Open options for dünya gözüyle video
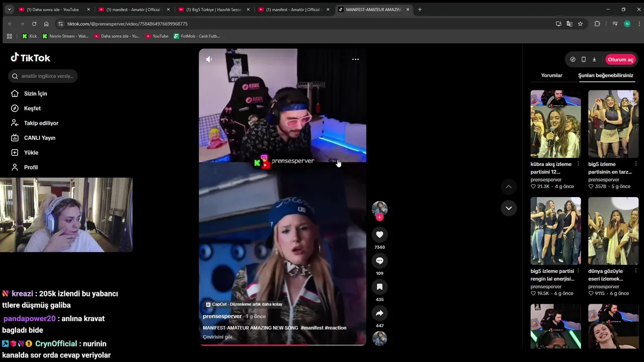The height and width of the screenshot is (362, 644). pyautogui.click(x=635, y=271)
